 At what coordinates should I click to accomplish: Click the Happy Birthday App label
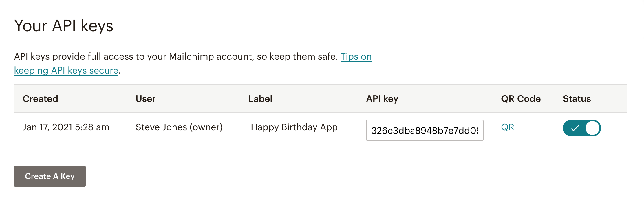[294, 127]
